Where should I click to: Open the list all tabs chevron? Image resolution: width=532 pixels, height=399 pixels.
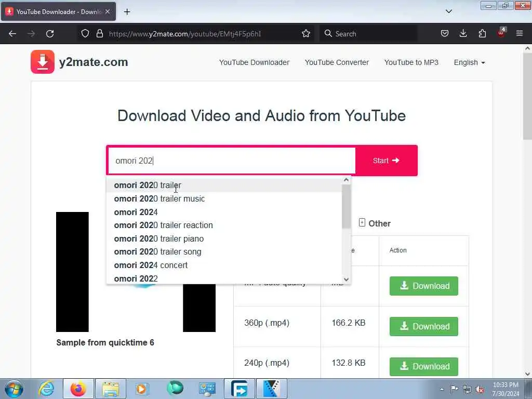(449, 11)
